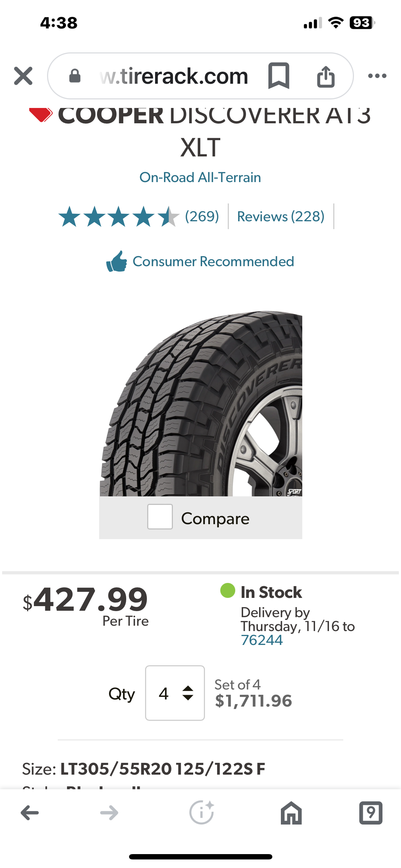This screenshot has width=401, height=868.
Task: Go to browser home page
Action: [x=291, y=813]
